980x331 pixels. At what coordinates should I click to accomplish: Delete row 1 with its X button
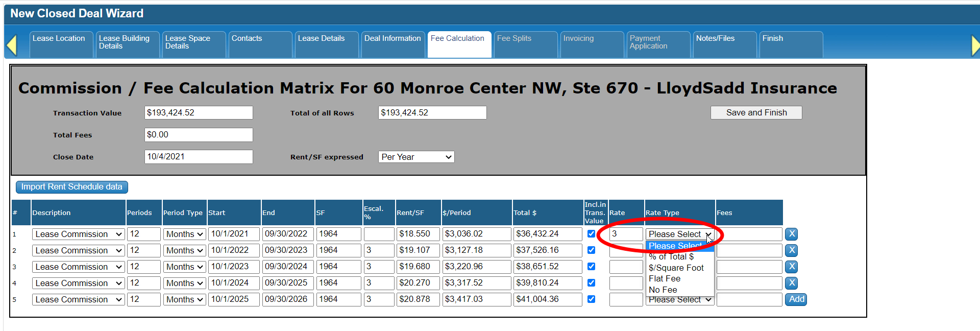[791, 234]
